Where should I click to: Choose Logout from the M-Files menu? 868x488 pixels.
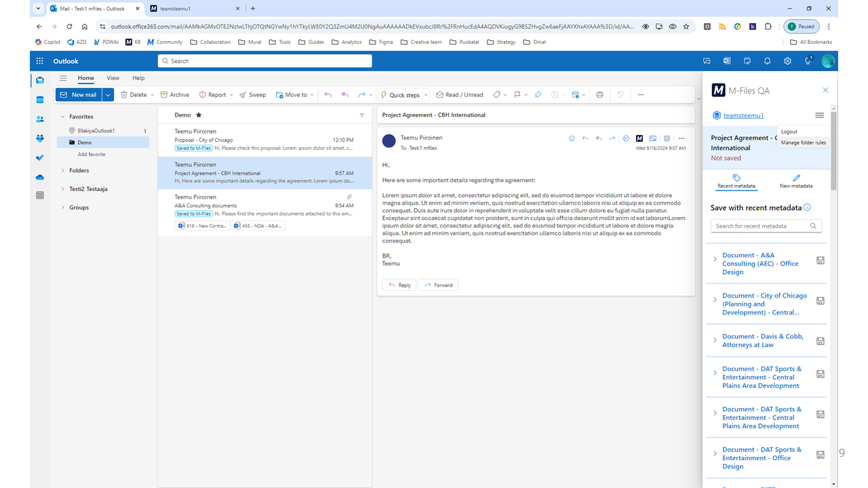coord(789,131)
